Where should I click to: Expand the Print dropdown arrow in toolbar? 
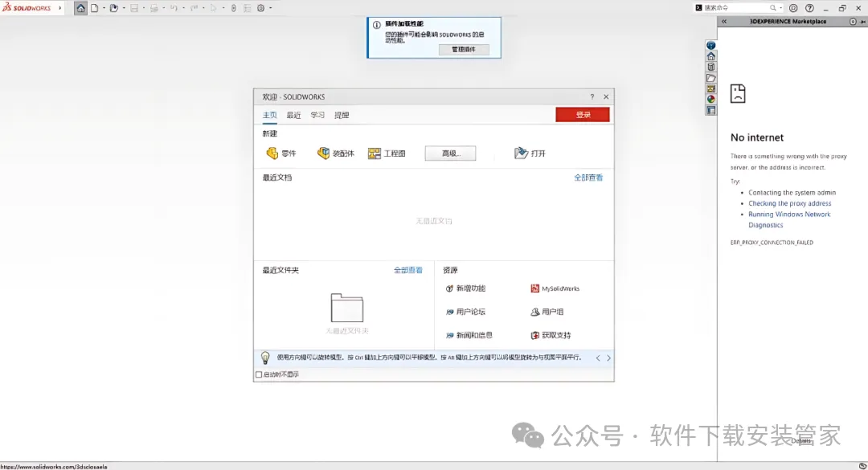click(163, 8)
